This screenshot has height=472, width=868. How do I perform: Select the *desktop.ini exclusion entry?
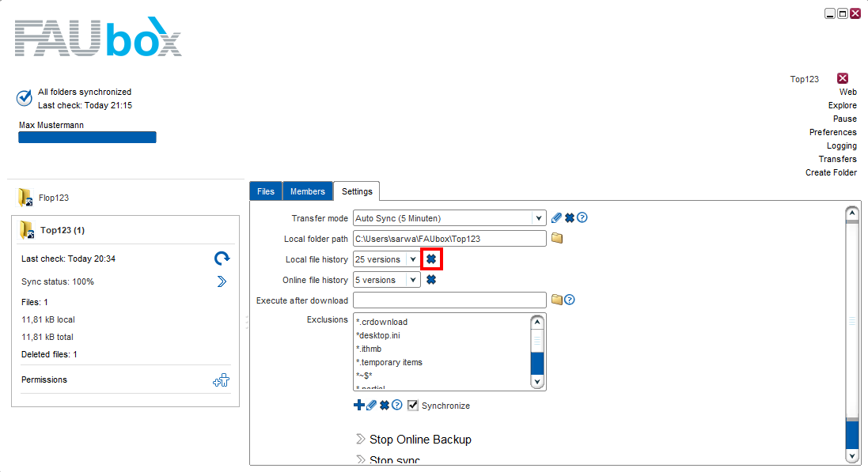click(x=378, y=335)
